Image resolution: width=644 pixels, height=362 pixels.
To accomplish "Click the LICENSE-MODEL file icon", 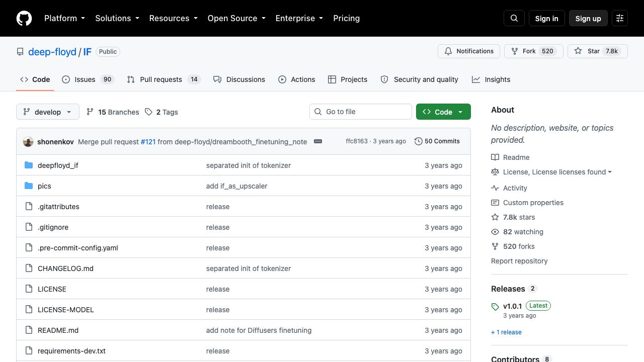I will click(x=29, y=310).
